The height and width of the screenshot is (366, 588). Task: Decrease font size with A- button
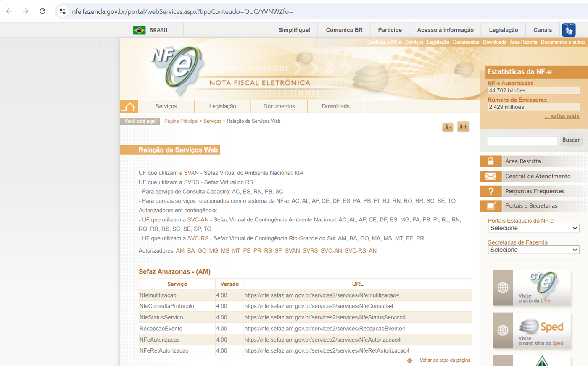pos(448,127)
